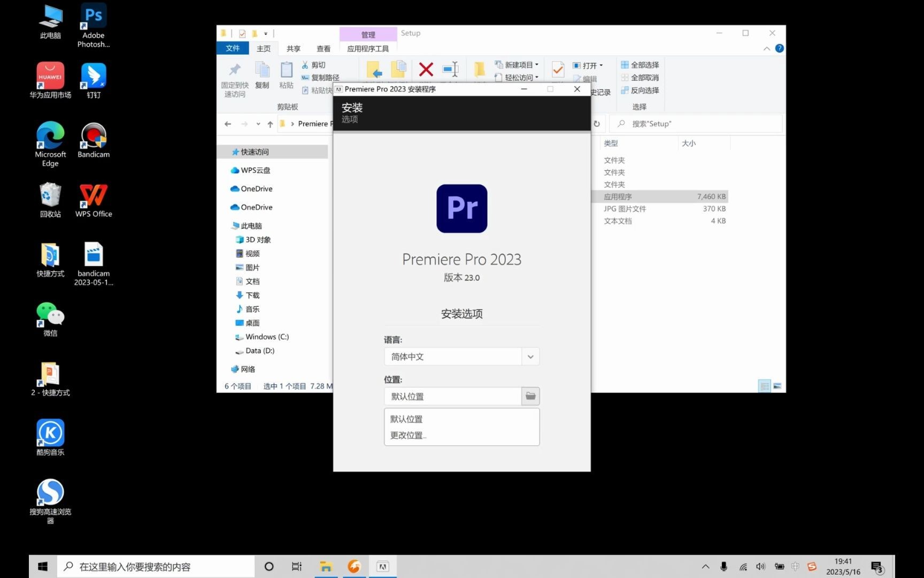Switch to details view icon in status bar
The height and width of the screenshot is (578, 924).
[x=765, y=386]
